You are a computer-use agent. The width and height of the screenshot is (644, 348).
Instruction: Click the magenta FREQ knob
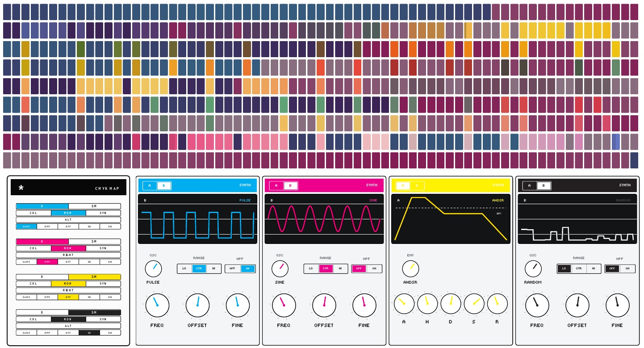(284, 306)
